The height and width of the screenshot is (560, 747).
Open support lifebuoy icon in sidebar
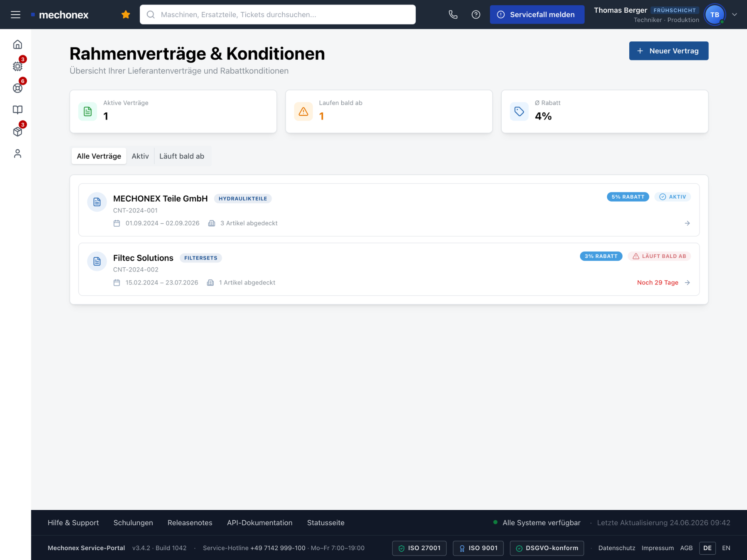[18, 88]
